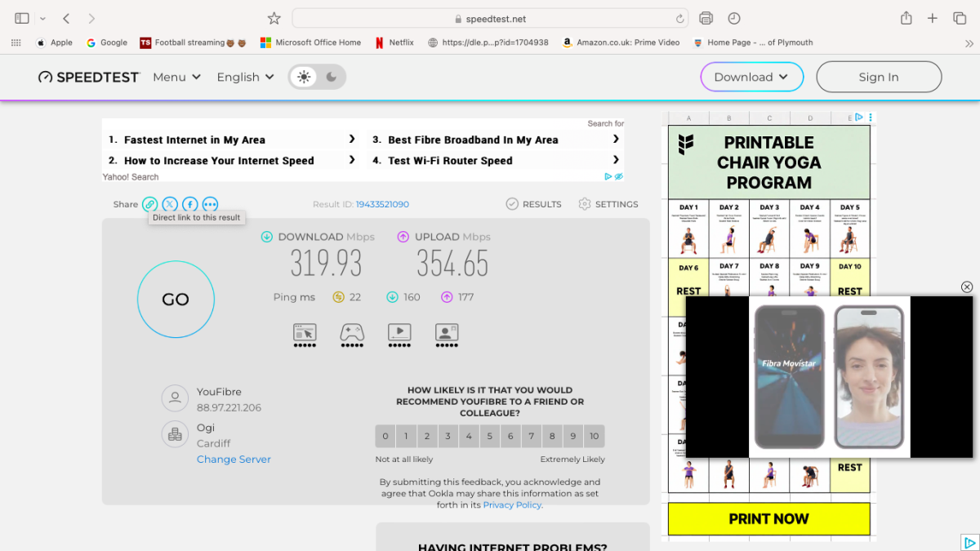Expand the Speedtest Menu dropdown

(x=176, y=77)
